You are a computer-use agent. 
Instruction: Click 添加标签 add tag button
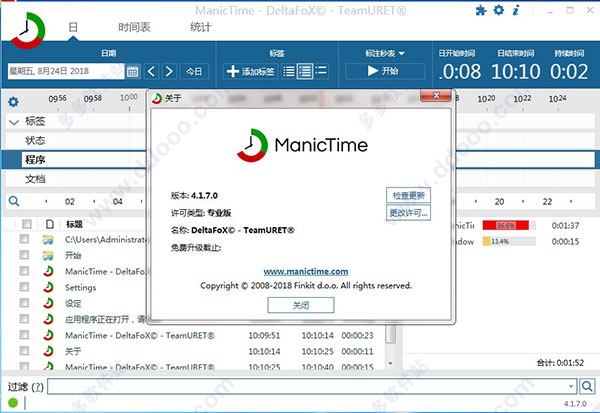[250, 71]
